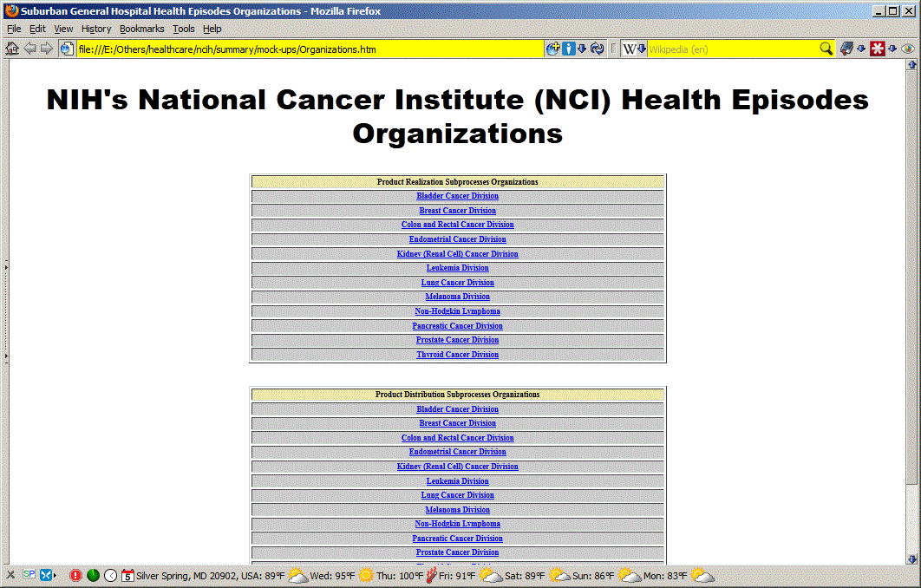
Task: Open the search engine dropdown arrow
Action: [x=642, y=49]
